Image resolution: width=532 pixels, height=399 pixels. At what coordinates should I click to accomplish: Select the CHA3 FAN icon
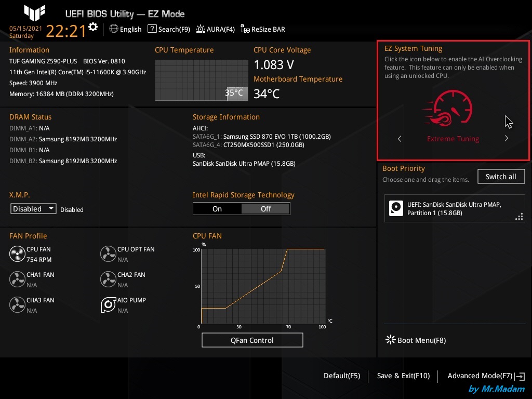point(17,305)
